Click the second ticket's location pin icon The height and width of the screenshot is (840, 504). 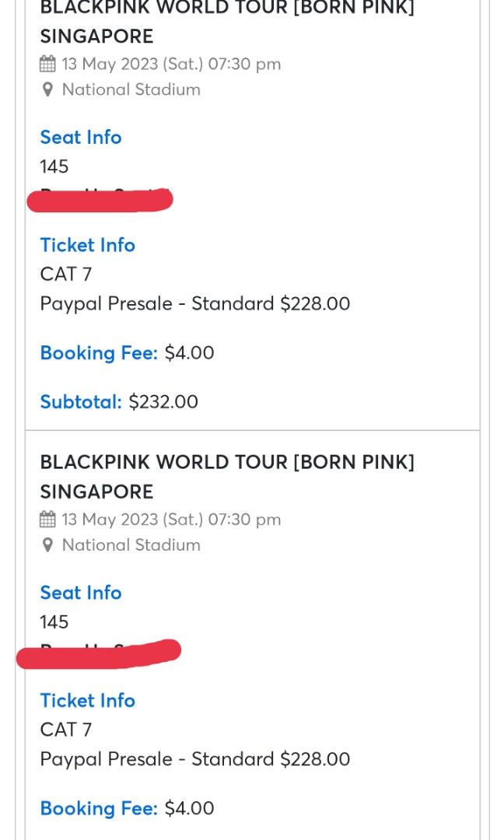point(48,545)
